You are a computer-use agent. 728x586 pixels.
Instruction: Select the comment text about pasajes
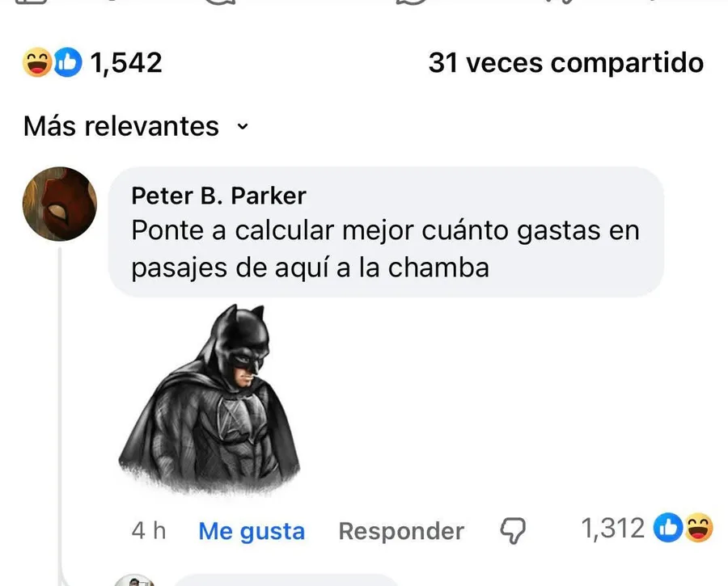click(x=385, y=249)
